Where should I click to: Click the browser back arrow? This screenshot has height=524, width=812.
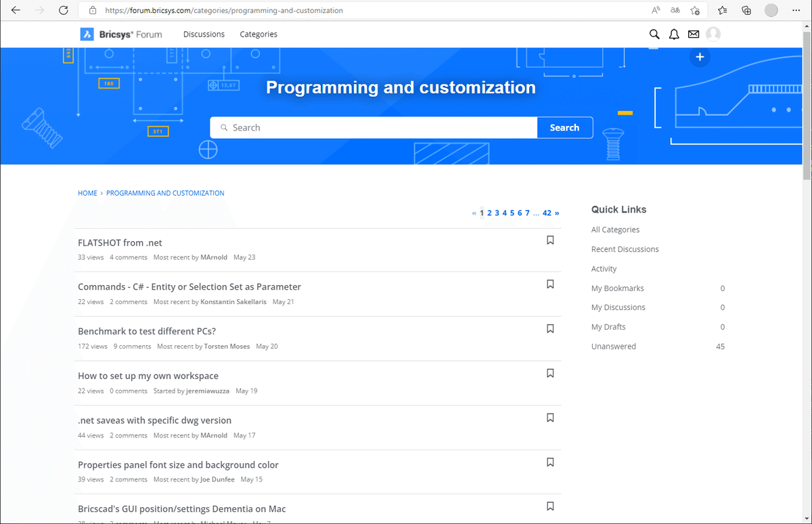(16, 10)
